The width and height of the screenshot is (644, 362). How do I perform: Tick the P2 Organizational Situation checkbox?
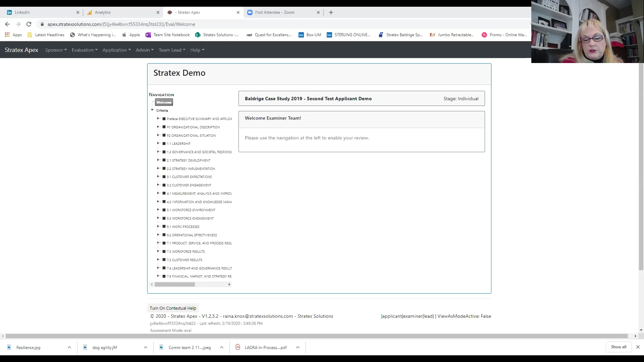164,135
